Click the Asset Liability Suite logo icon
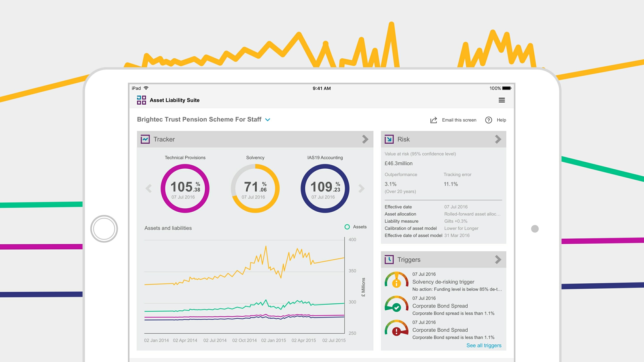Image resolution: width=644 pixels, height=362 pixels. pos(141,100)
